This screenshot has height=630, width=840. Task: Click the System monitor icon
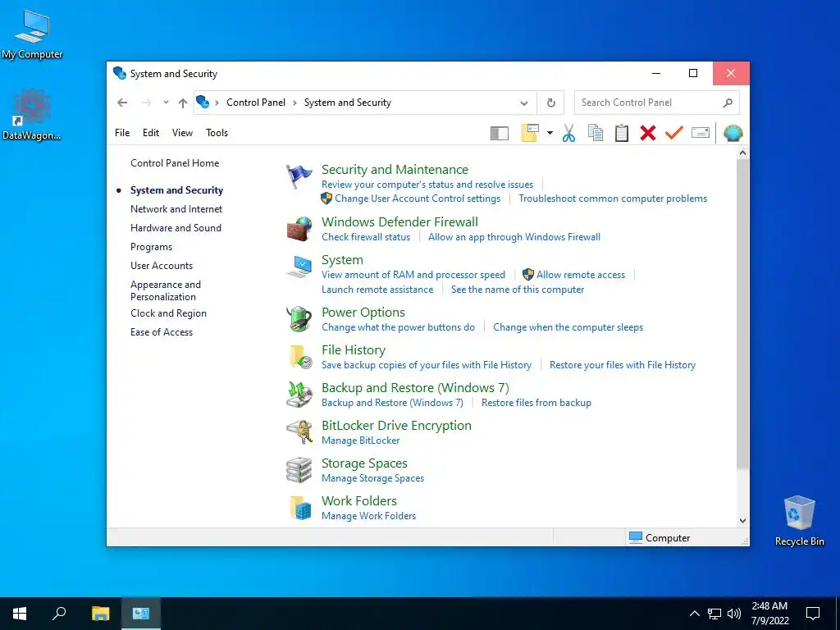(x=299, y=267)
